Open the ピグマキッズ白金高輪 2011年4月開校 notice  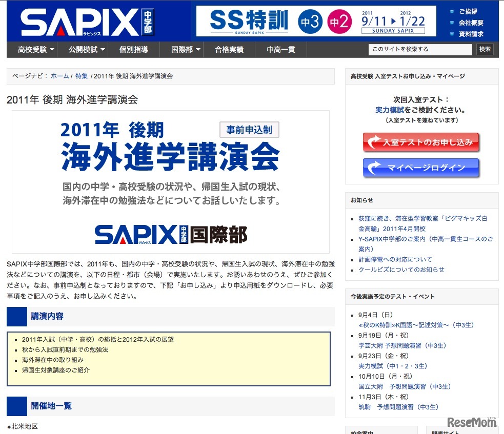422,223
